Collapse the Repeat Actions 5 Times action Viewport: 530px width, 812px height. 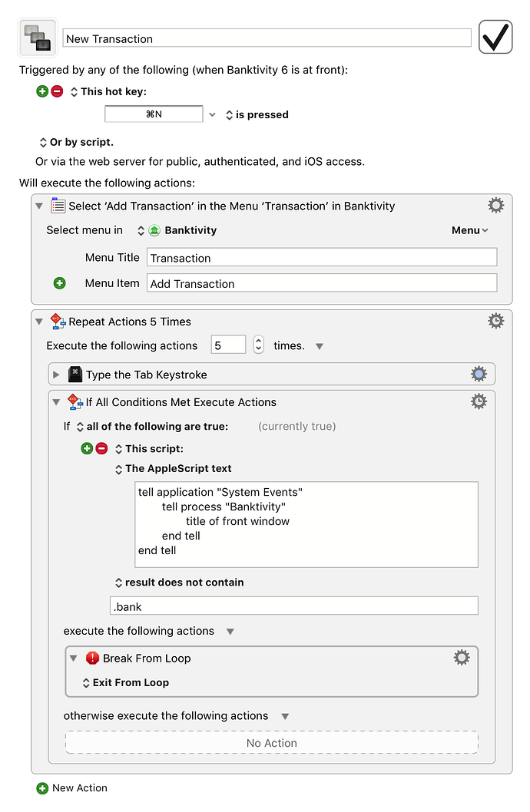pyautogui.click(x=39, y=322)
